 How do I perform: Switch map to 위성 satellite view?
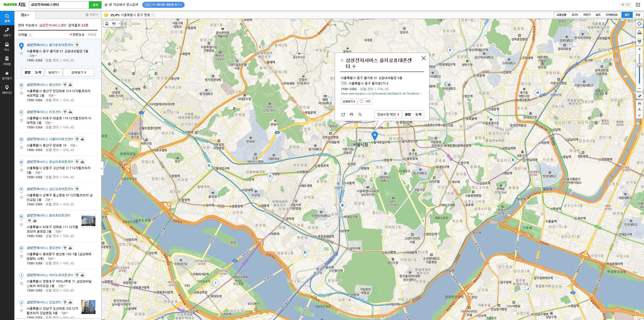click(x=638, y=15)
